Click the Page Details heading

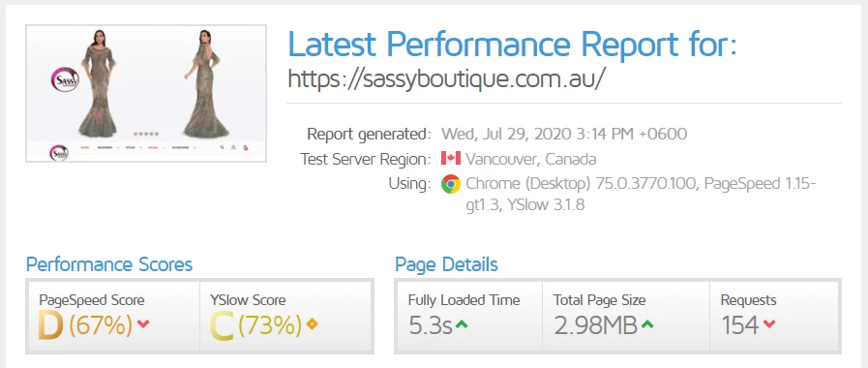[x=446, y=264]
